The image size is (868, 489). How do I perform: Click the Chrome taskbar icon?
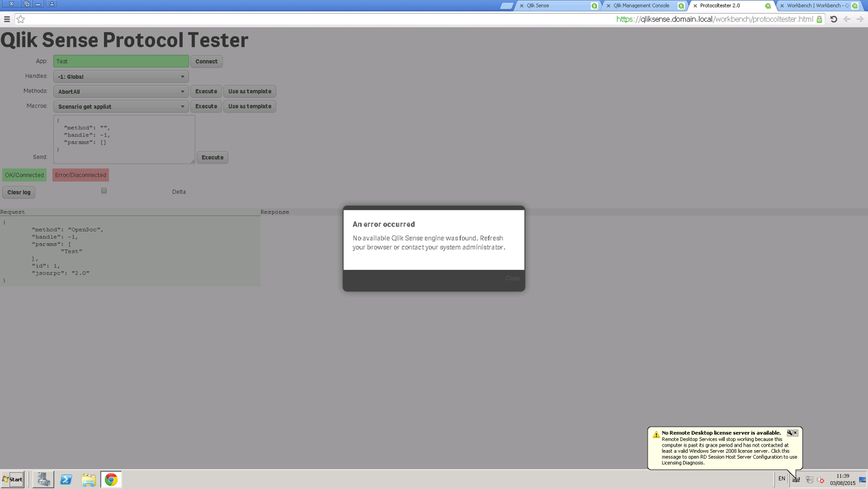(111, 479)
